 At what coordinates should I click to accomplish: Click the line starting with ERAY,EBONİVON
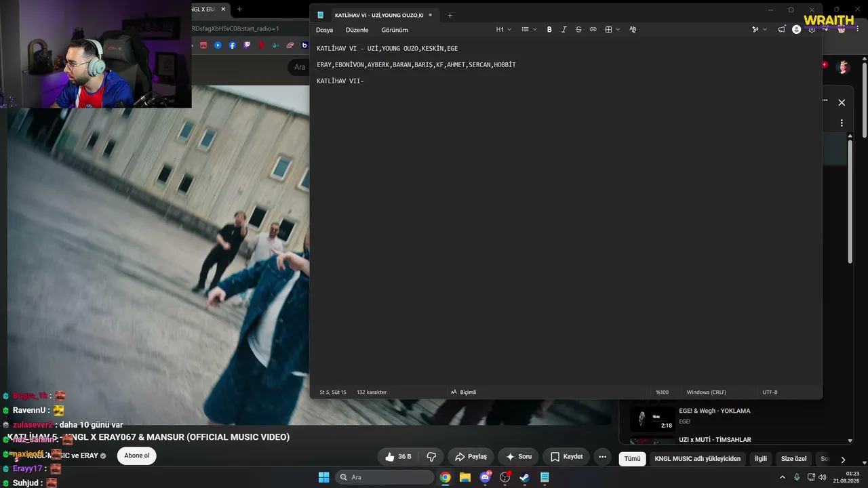point(416,65)
